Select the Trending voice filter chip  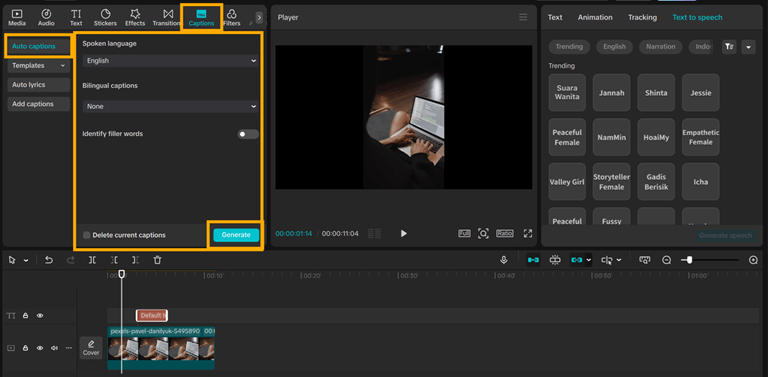click(569, 47)
